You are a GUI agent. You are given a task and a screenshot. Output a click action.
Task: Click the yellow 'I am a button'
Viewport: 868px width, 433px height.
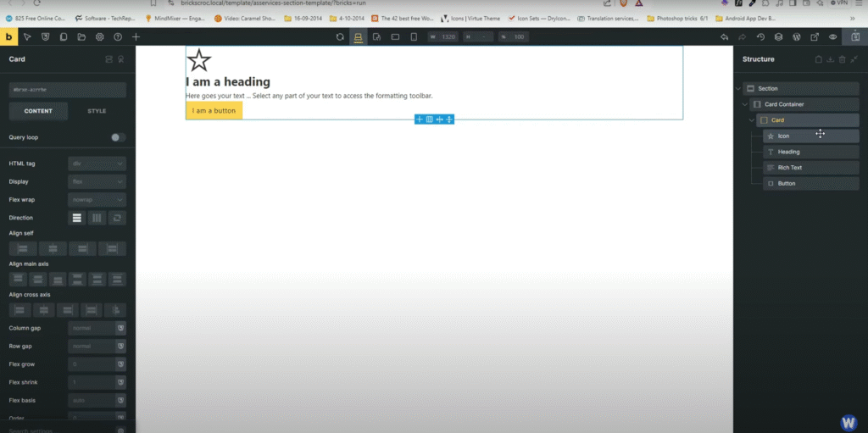(x=214, y=111)
